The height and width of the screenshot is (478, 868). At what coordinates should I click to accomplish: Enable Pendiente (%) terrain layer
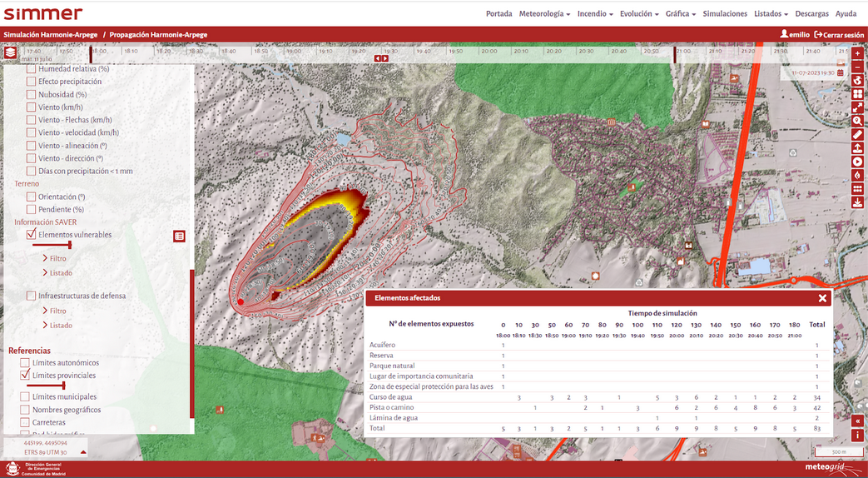[32, 209]
